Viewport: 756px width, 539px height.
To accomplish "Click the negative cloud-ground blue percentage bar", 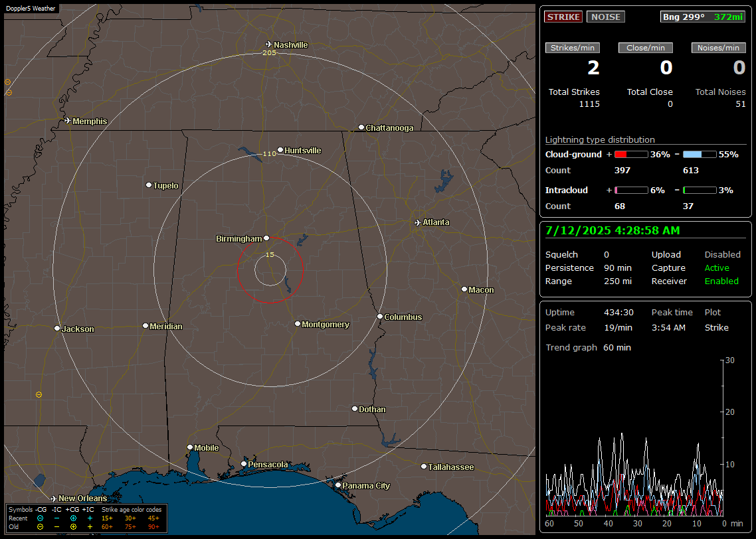I will point(700,154).
